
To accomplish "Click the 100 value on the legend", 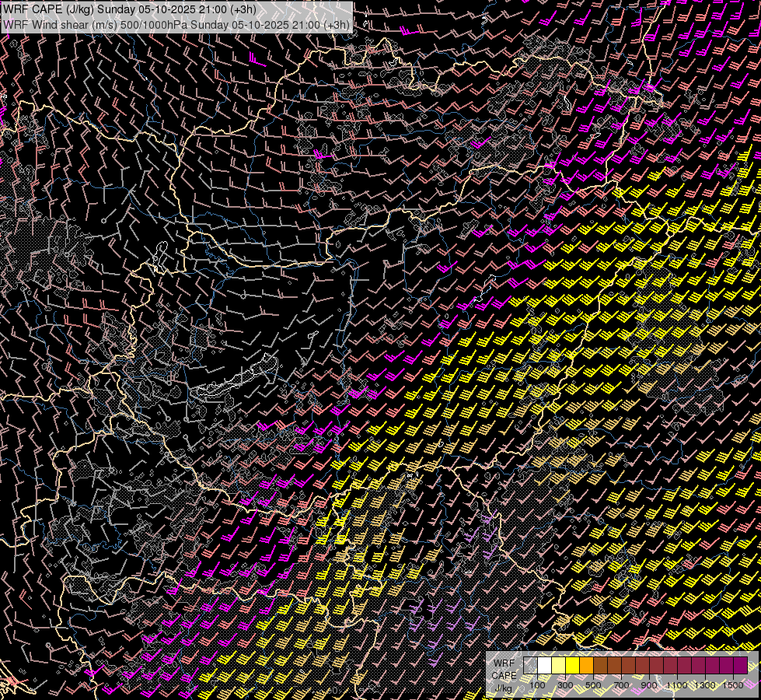I will pos(537,685).
